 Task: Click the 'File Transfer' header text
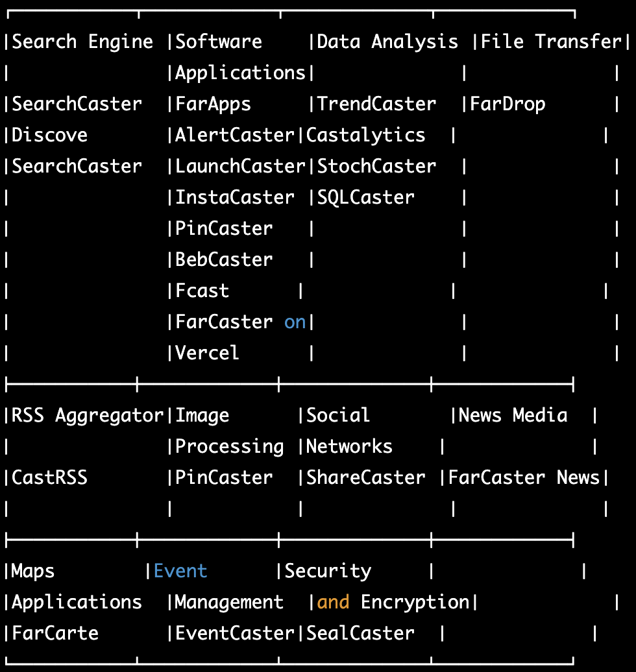pos(551,42)
